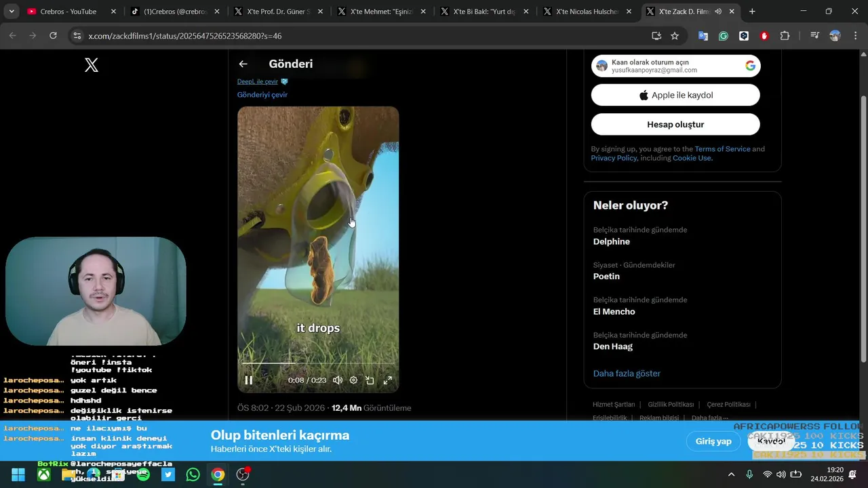Screen dimensions: 868x488
Task: Open Grammarly extension
Action: [x=724, y=36]
